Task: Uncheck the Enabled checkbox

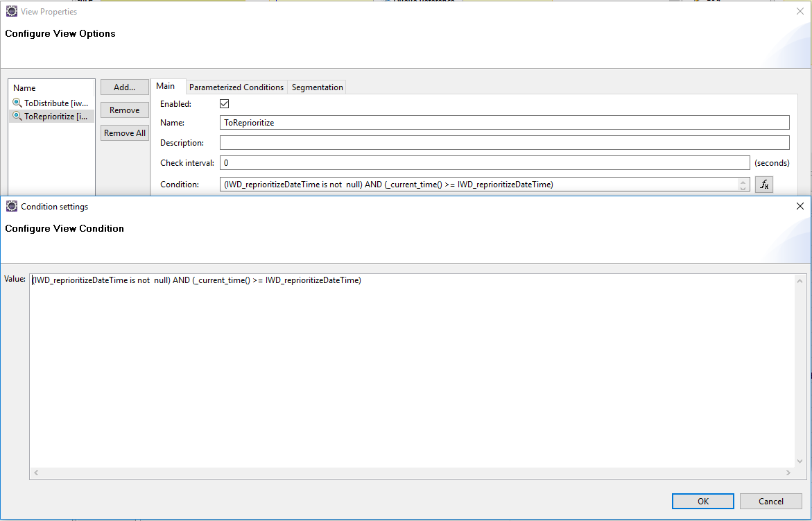Action: [224, 103]
